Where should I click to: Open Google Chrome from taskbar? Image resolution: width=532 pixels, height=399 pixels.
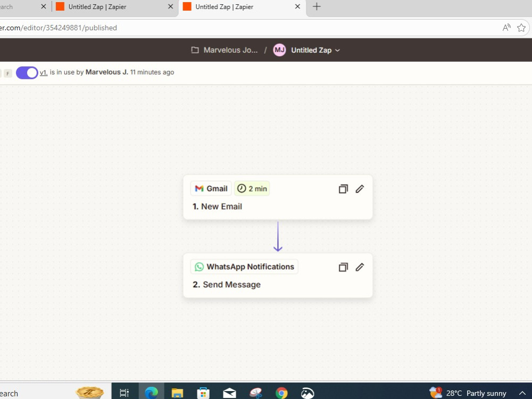[281, 393]
